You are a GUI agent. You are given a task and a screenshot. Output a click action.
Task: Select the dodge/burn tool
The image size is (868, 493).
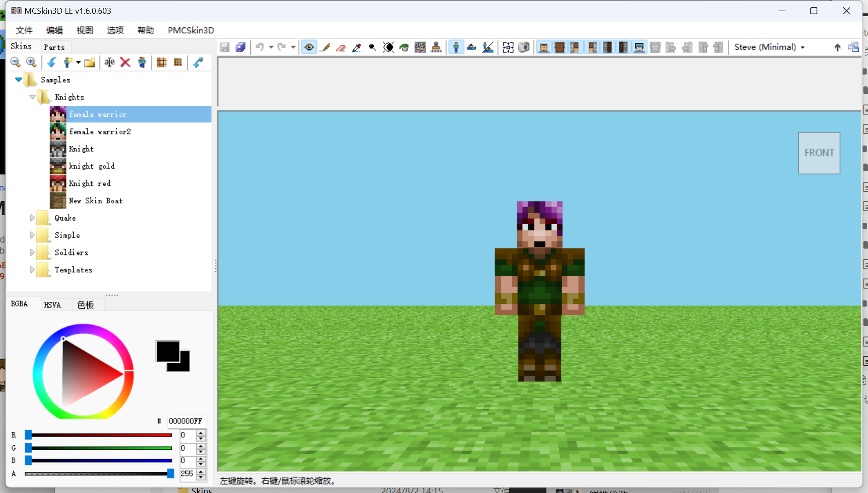click(372, 47)
